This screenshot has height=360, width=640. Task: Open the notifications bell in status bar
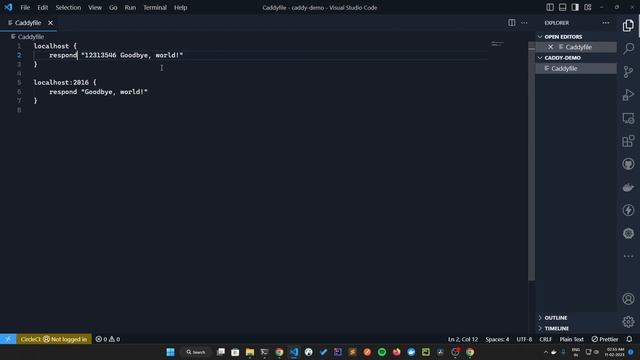click(x=629, y=339)
